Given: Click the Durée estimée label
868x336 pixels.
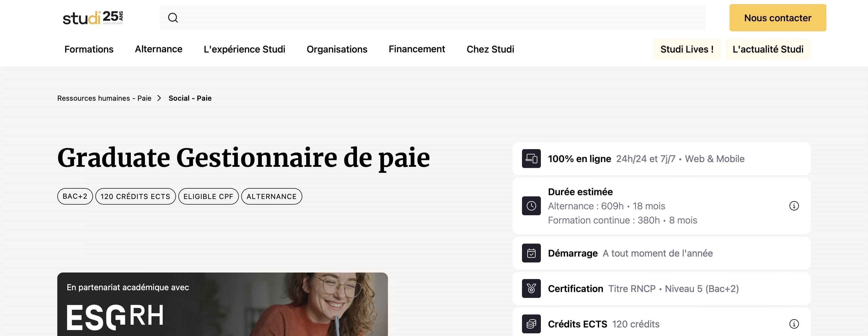Looking at the screenshot, I should click(580, 192).
